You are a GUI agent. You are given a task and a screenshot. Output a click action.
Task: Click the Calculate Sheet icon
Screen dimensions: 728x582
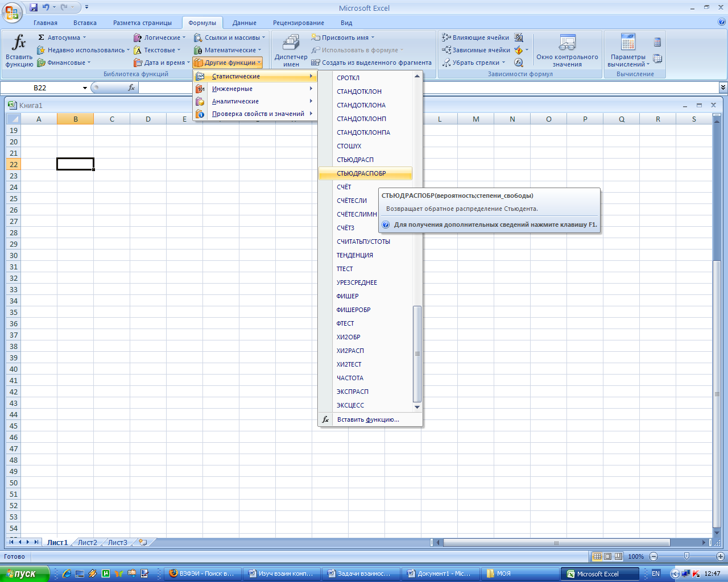pyautogui.click(x=657, y=59)
